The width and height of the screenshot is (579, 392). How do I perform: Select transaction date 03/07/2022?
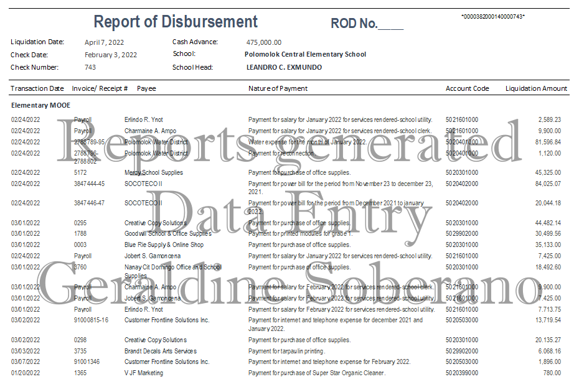click(26, 362)
